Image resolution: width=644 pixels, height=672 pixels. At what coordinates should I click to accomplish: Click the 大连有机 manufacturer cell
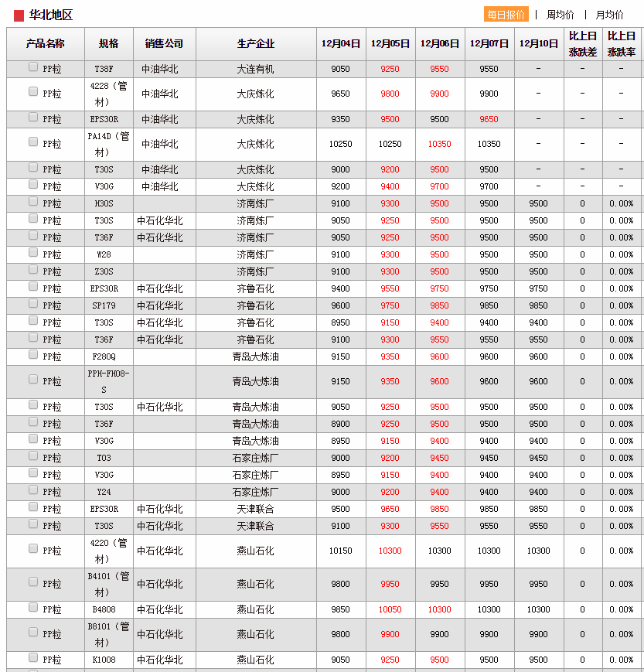255,69
